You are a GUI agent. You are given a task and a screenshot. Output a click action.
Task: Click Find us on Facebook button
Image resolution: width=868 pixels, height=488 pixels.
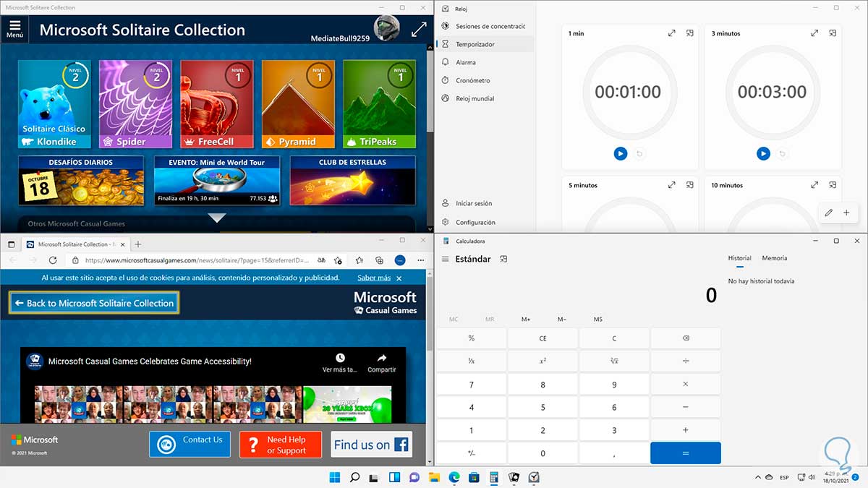pos(372,444)
